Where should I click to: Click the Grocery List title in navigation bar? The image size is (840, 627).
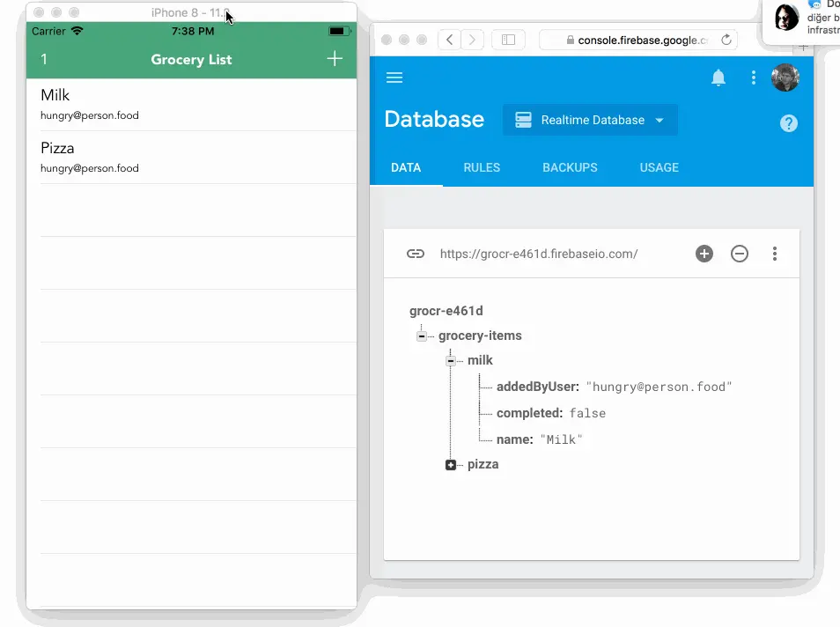tap(191, 60)
